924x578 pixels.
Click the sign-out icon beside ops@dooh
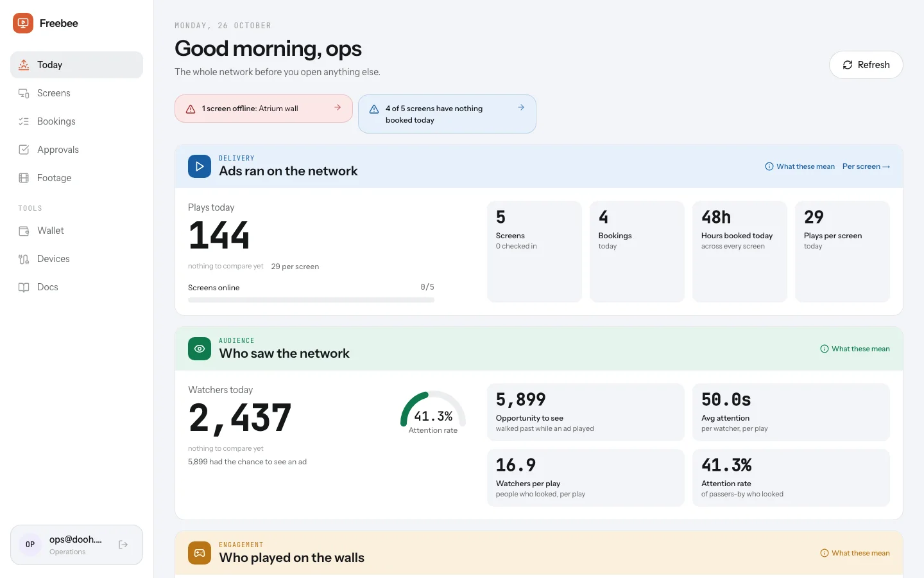click(x=123, y=545)
